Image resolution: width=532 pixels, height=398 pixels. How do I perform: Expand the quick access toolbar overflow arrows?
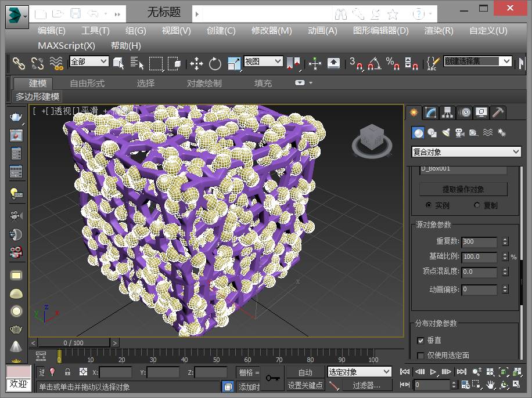pos(117,15)
